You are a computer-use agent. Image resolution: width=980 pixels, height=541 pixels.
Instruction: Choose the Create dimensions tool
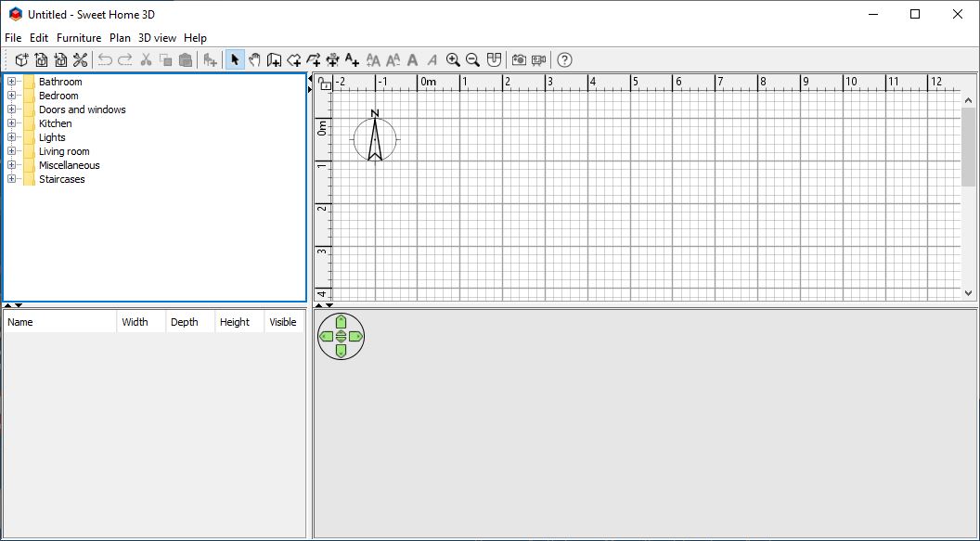coord(332,60)
